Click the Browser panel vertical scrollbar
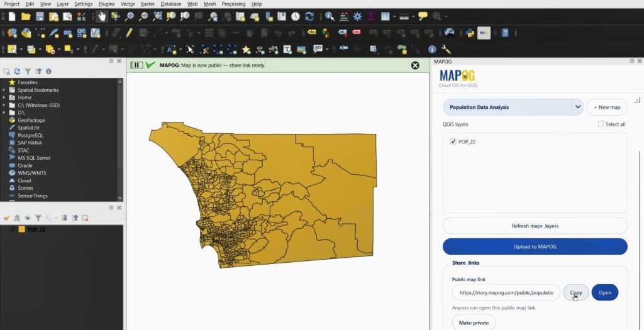Image resolution: width=644 pixels, height=330 pixels. (120, 140)
